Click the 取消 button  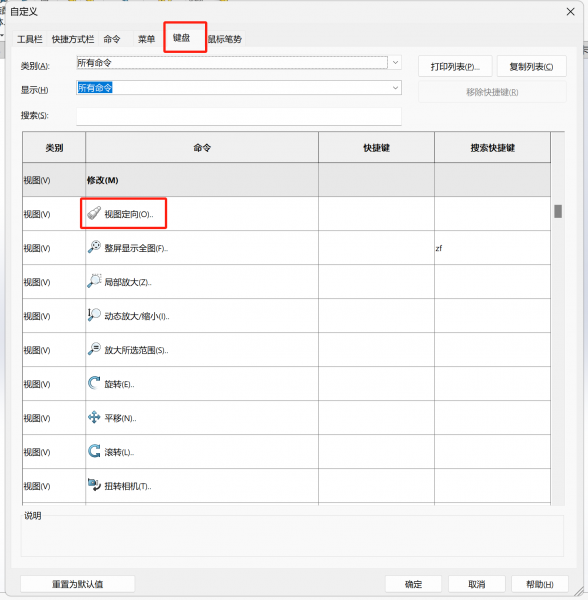(x=477, y=584)
